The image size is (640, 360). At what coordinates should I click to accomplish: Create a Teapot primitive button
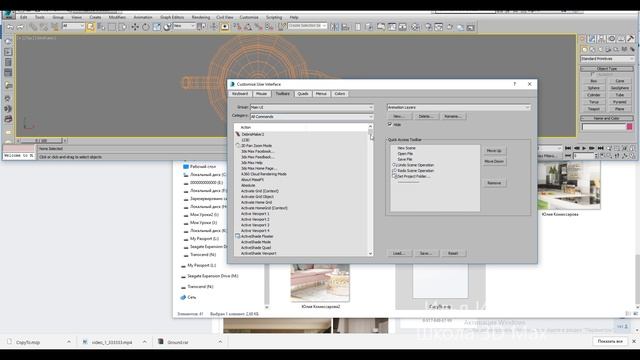593,109
